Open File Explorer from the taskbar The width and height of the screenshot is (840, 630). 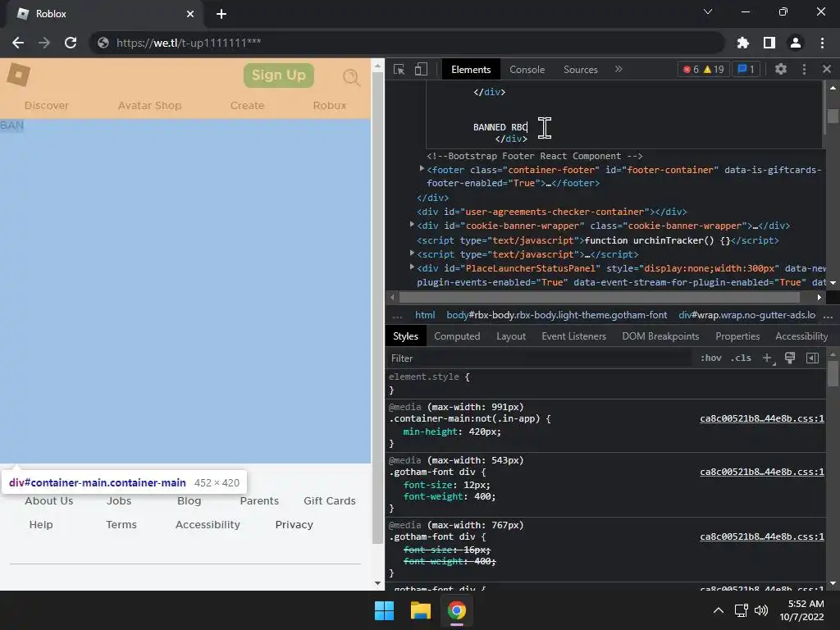421,610
